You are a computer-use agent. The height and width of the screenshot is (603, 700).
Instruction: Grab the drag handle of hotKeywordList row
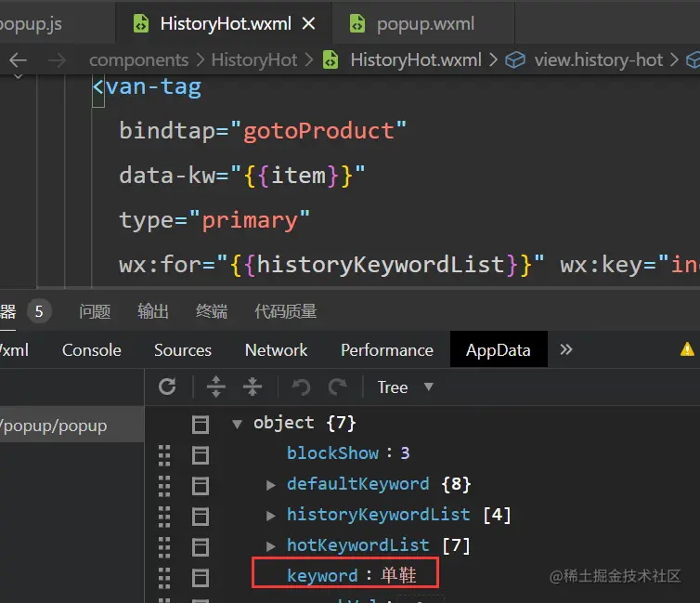pos(164,547)
